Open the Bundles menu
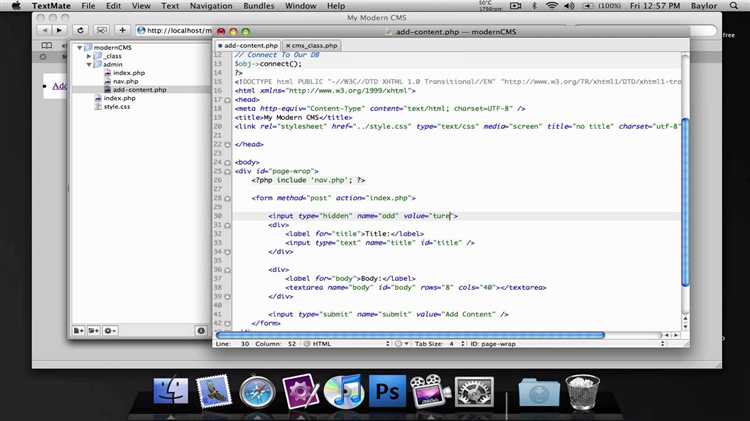This screenshot has height=421, width=750. 259,6
